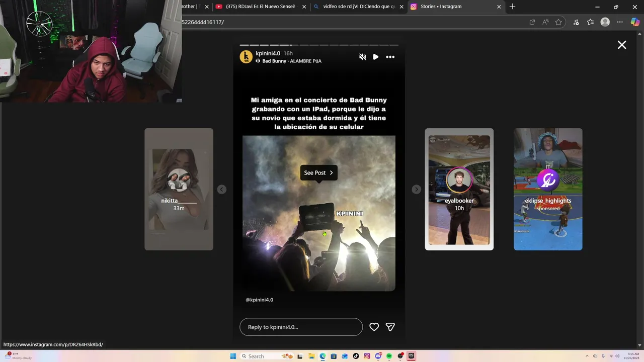Open Spotify from the taskbar
Screen dimensions: 644x362
(x=389, y=356)
